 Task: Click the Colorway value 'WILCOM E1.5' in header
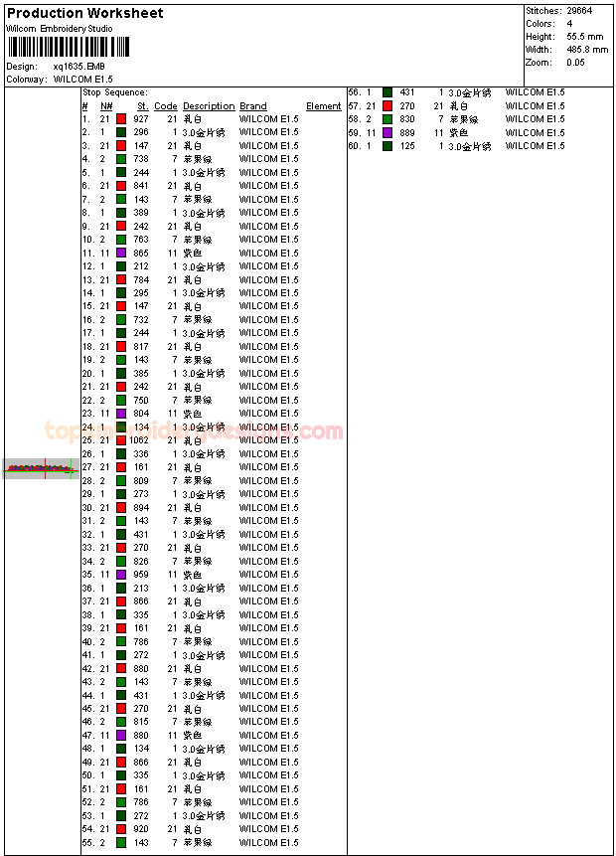pos(82,80)
